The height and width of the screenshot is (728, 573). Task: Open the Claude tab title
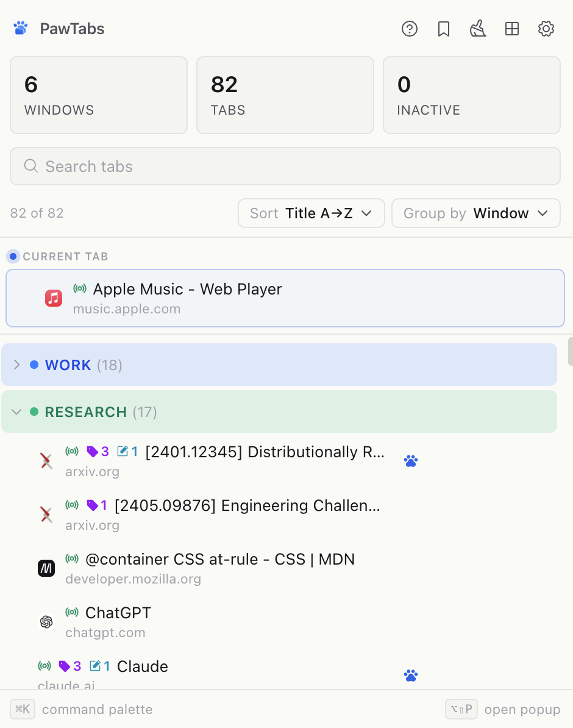pos(143,666)
